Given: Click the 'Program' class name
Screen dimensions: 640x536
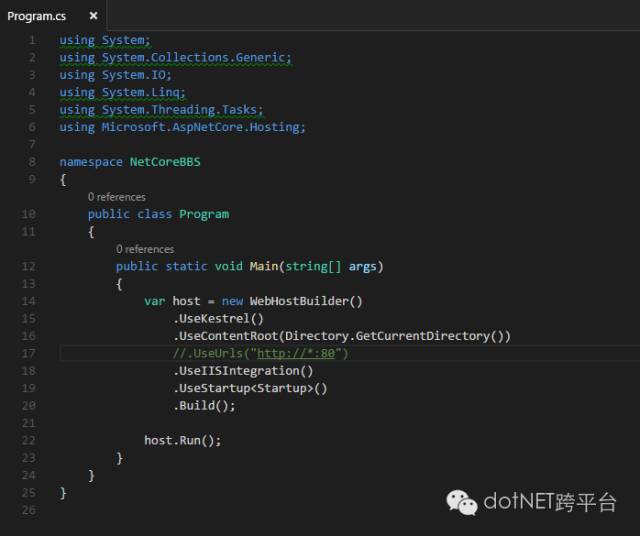Looking at the screenshot, I should click(204, 214).
